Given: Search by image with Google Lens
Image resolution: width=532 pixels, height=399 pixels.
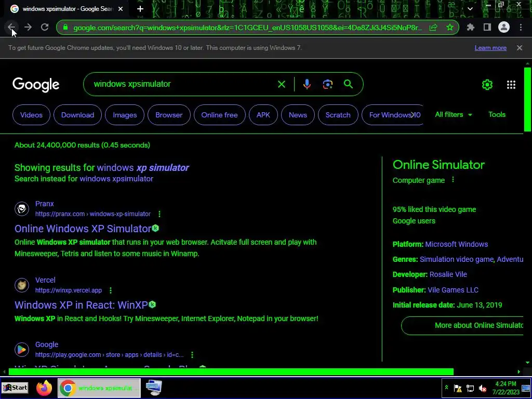Looking at the screenshot, I should pyautogui.click(x=327, y=84).
